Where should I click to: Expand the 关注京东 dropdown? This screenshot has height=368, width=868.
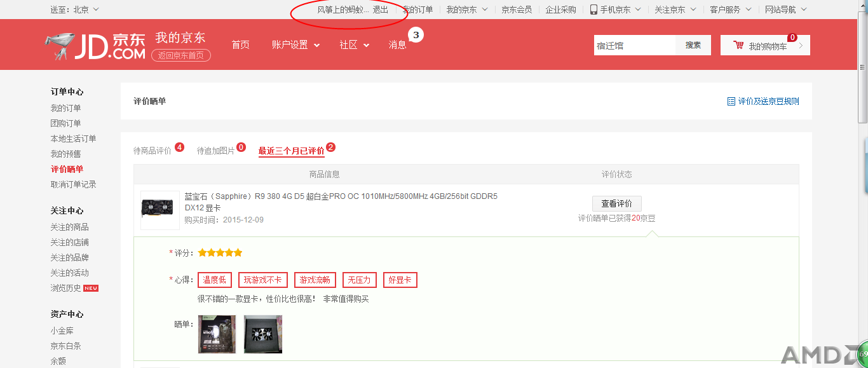693,10
